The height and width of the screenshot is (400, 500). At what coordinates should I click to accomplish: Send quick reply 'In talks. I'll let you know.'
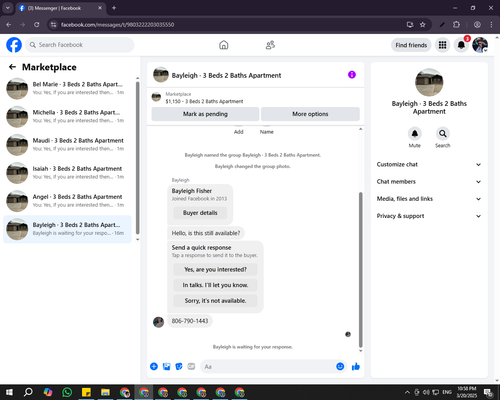tap(215, 285)
